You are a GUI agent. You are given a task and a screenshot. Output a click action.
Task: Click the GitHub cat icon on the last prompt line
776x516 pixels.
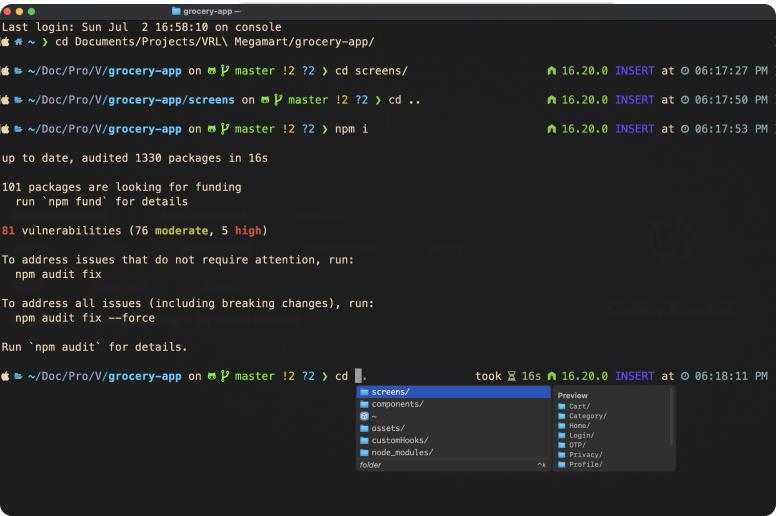click(x=212, y=376)
